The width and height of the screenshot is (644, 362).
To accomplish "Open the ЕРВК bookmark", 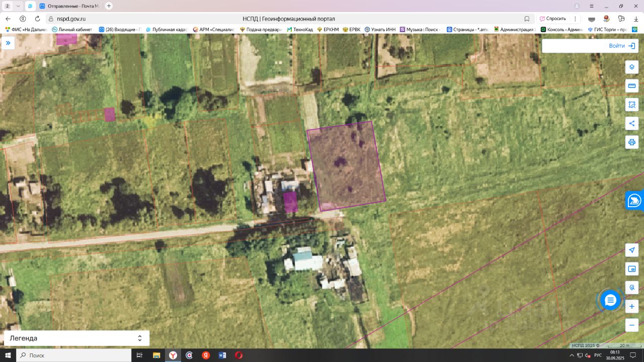I will pos(351,30).
